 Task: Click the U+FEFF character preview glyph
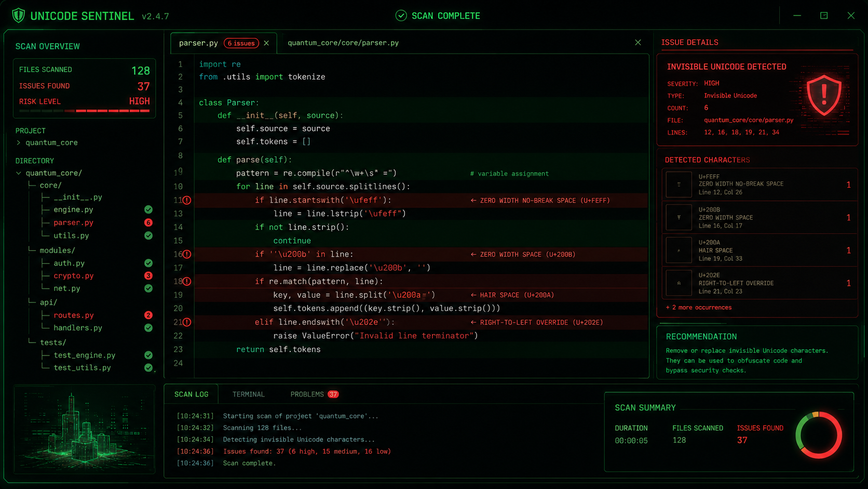[x=679, y=184]
